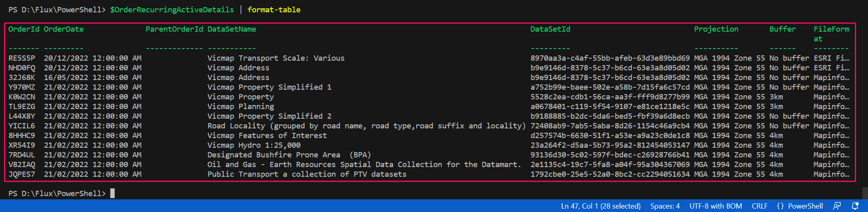This screenshot has width=868, height=212.
Task: Click 'ESRI Fi…' file format for RE5S5P
Action: click(831, 58)
